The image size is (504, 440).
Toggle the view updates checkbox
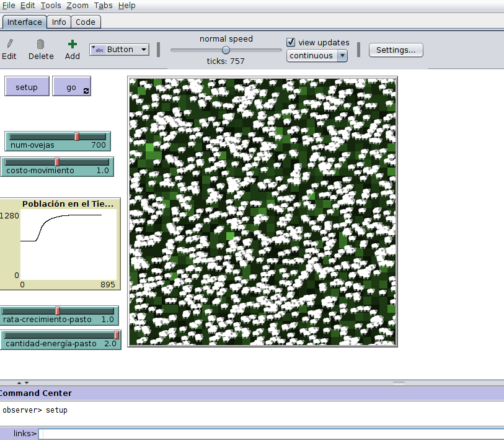[291, 42]
